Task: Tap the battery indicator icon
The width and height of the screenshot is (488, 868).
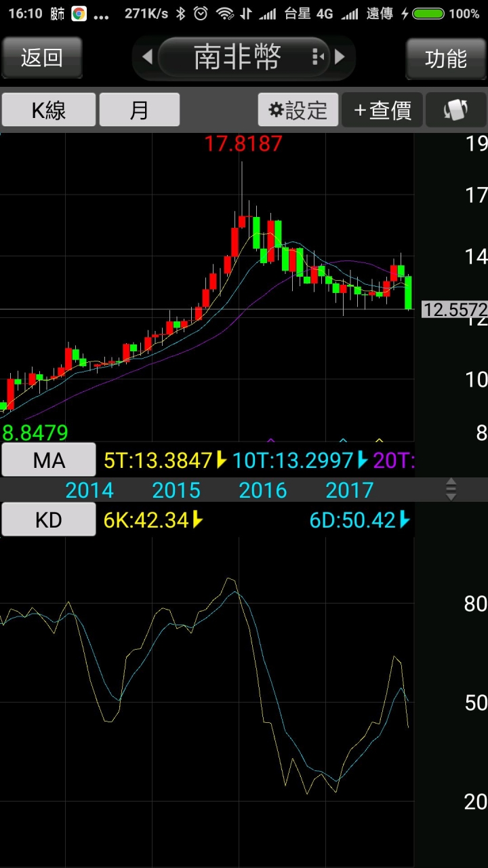Action: click(x=428, y=13)
